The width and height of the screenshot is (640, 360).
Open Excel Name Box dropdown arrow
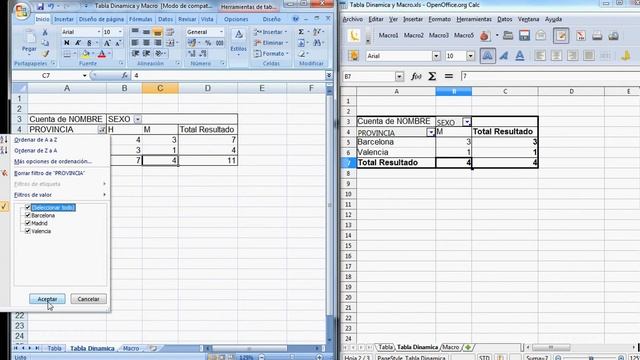point(84,76)
